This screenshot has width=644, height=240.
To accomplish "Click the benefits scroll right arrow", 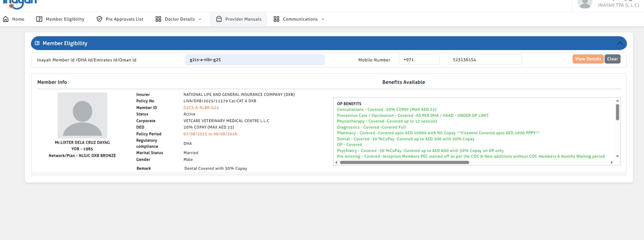I will coord(612,162).
